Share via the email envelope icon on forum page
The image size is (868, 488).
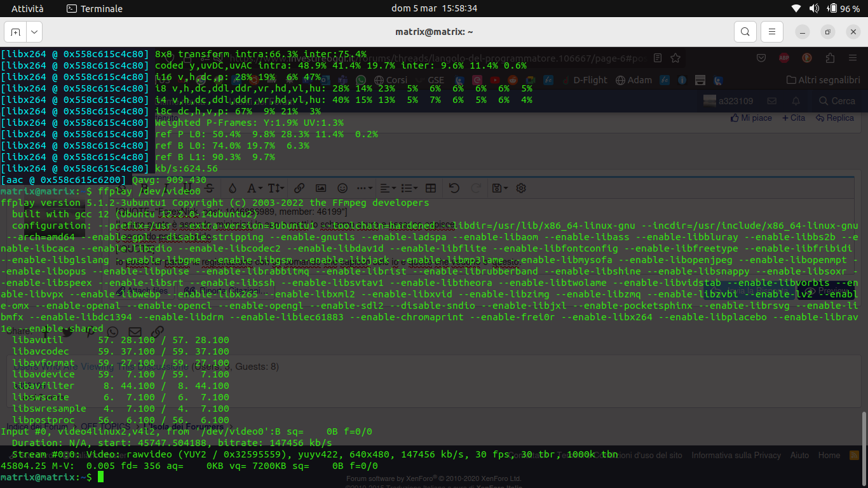click(x=135, y=332)
